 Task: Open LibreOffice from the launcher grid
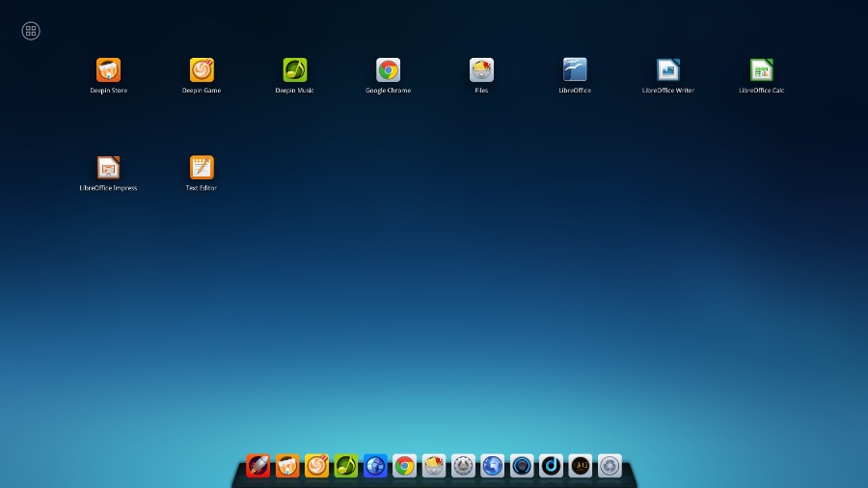click(575, 70)
